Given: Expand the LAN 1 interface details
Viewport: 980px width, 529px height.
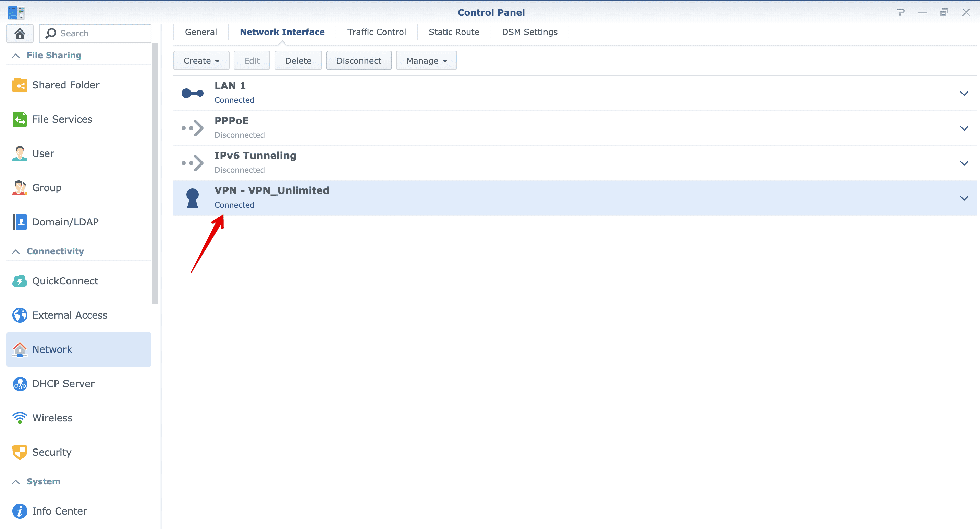Looking at the screenshot, I should click(964, 93).
